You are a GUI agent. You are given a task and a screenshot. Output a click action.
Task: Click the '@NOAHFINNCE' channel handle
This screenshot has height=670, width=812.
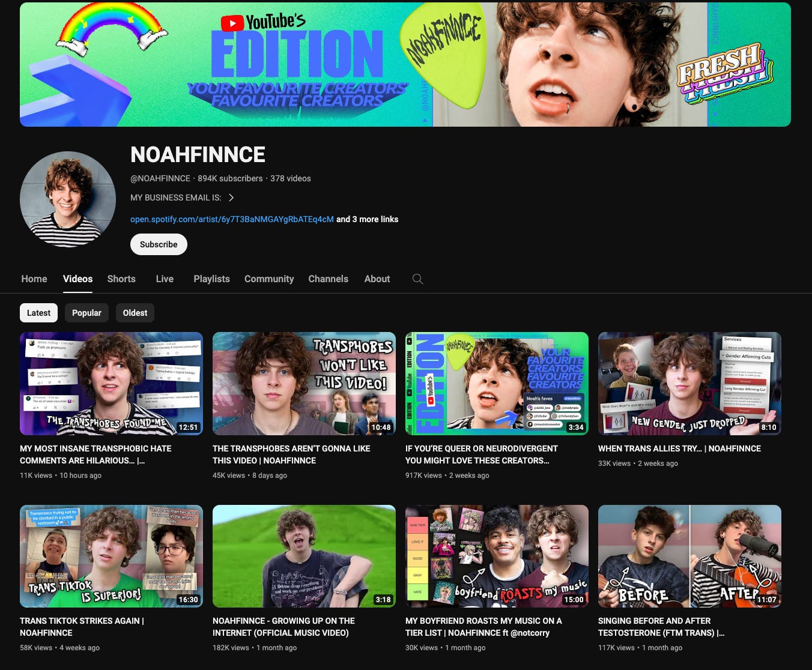tap(160, 178)
